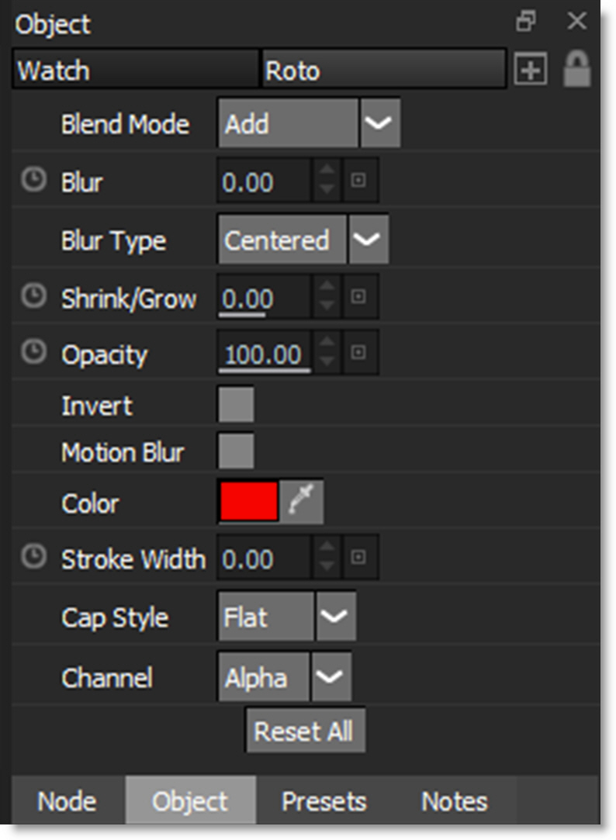The image size is (616, 840).
Task: Open the Blend Mode dropdown
Action: tap(379, 124)
